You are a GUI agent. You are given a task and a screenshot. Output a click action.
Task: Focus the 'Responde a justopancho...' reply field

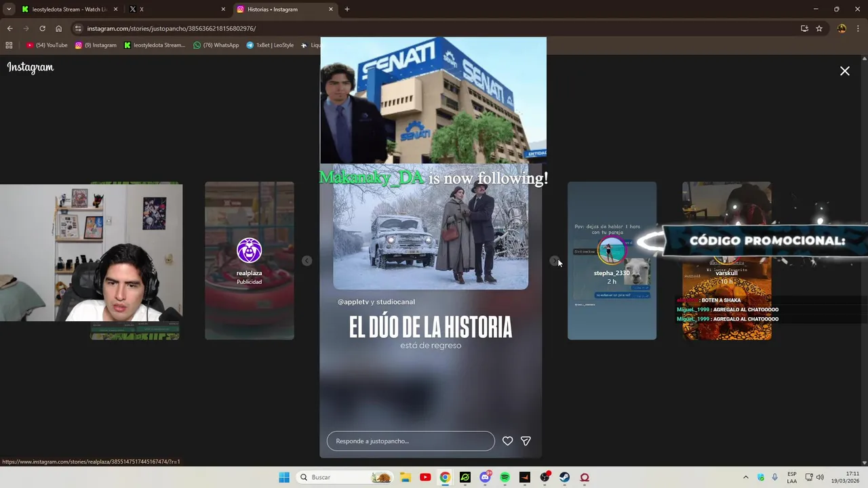pyautogui.click(x=411, y=441)
